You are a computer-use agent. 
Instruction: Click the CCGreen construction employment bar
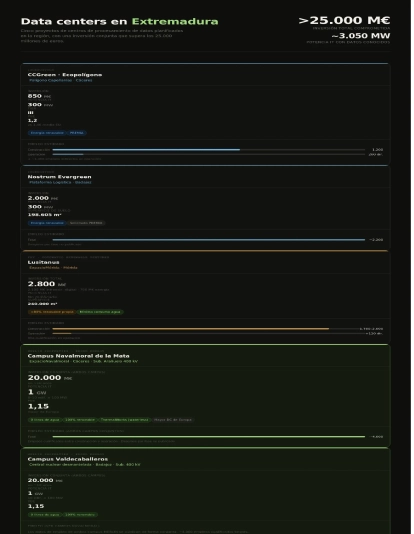[x=208, y=150]
